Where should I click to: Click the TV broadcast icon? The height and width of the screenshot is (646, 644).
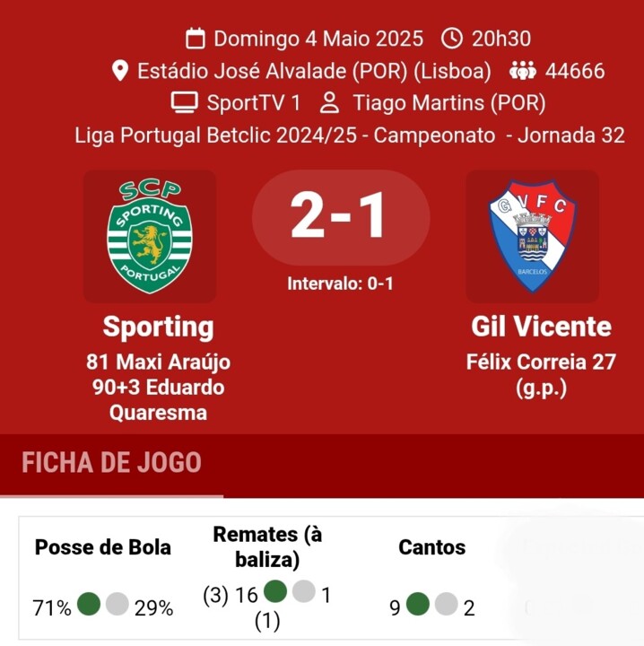(x=184, y=103)
